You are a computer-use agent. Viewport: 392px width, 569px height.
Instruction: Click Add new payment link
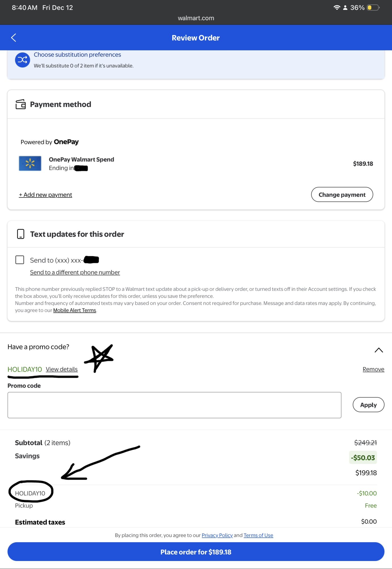point(45,195)
